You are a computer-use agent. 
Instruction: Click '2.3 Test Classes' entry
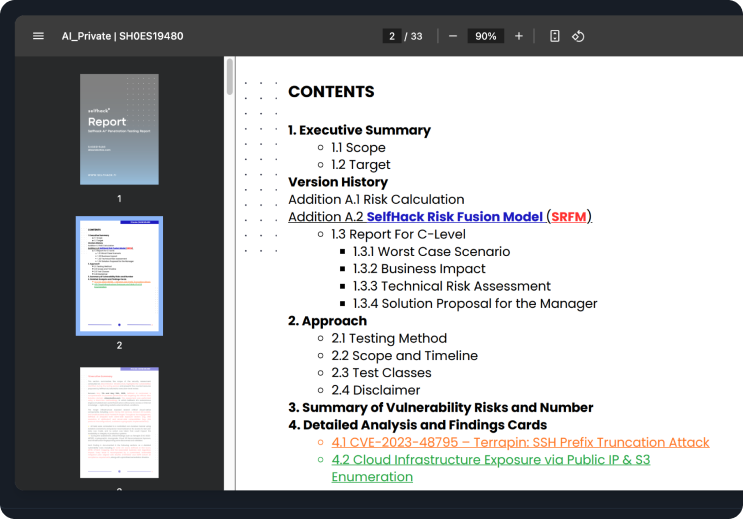[381, 373]
